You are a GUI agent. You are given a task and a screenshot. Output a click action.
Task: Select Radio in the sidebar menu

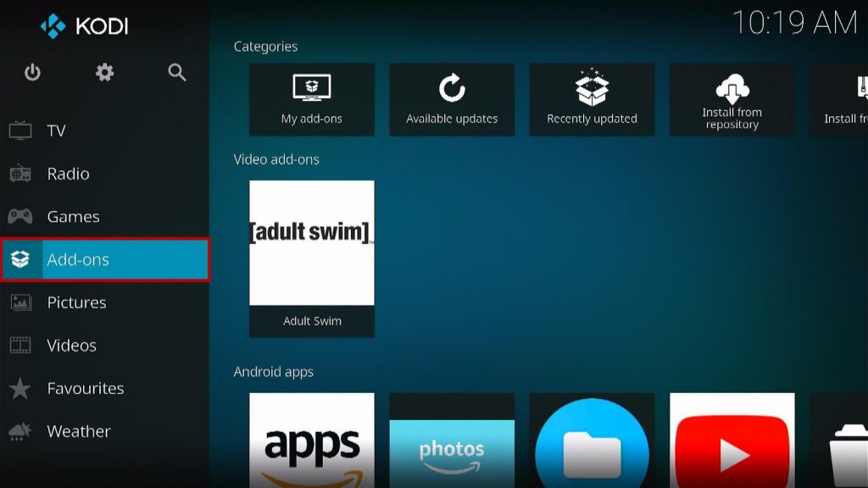[x=104, y=174]
